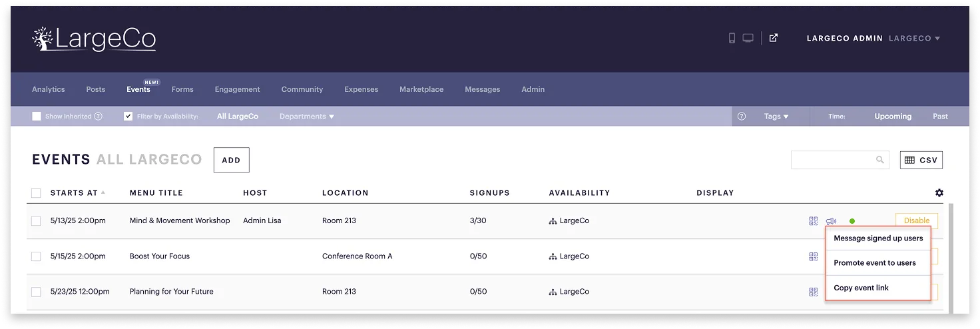The width and height of the screenshot is (980, 329).
Task: Sort by HOST column header
Action: 255,193
